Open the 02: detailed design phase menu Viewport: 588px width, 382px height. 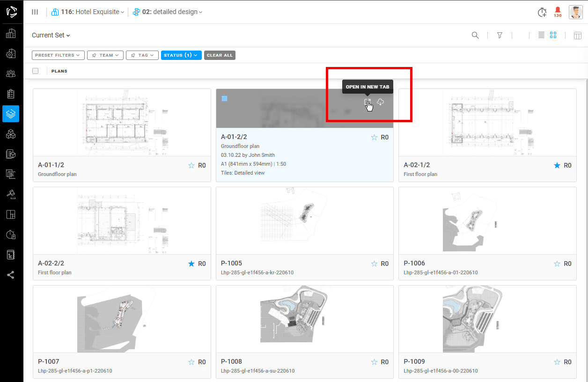pyautogui.click(x=168, y=12)
